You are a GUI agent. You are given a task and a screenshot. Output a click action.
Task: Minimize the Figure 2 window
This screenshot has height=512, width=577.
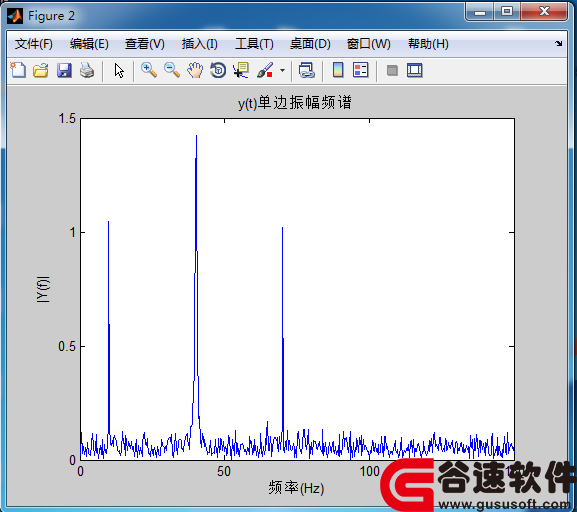coord(480,12)
